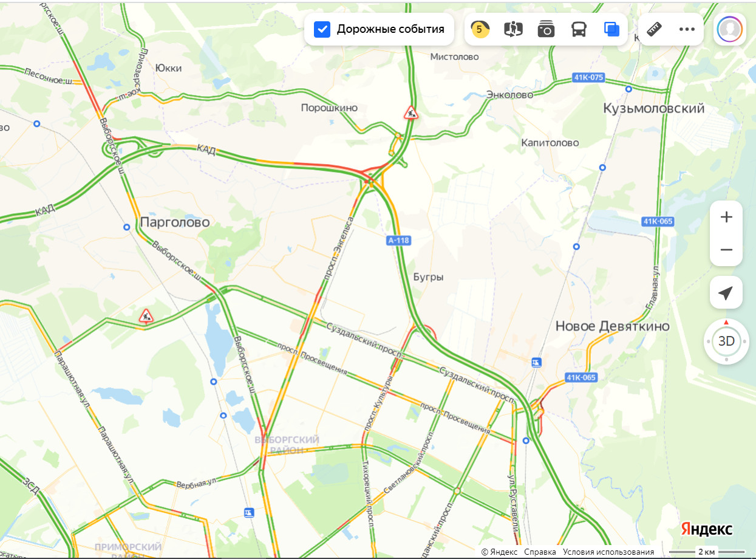The width and height of the screenshot is (756, 559).
Task: Zoom out with the minus button
Action: point(726,250)
